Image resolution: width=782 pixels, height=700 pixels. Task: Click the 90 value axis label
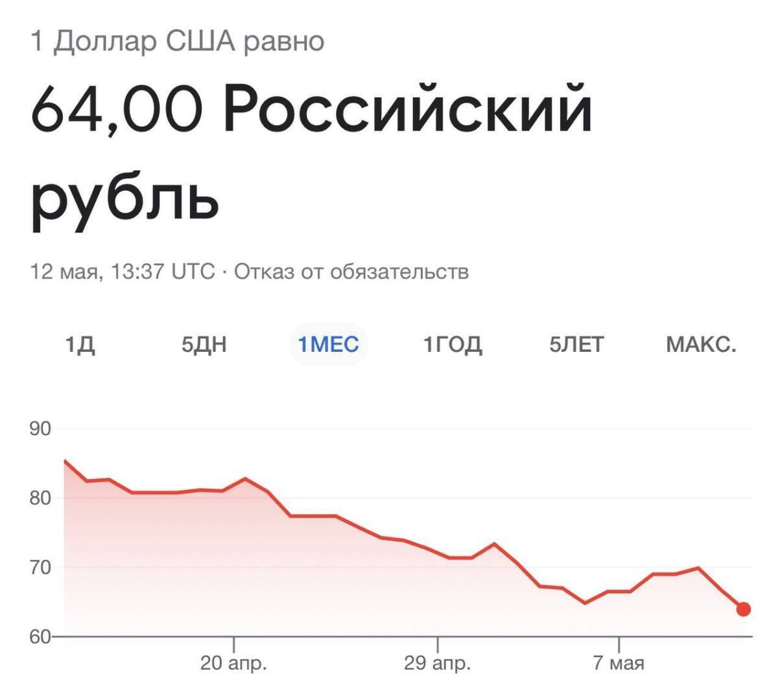coord(40,429)
